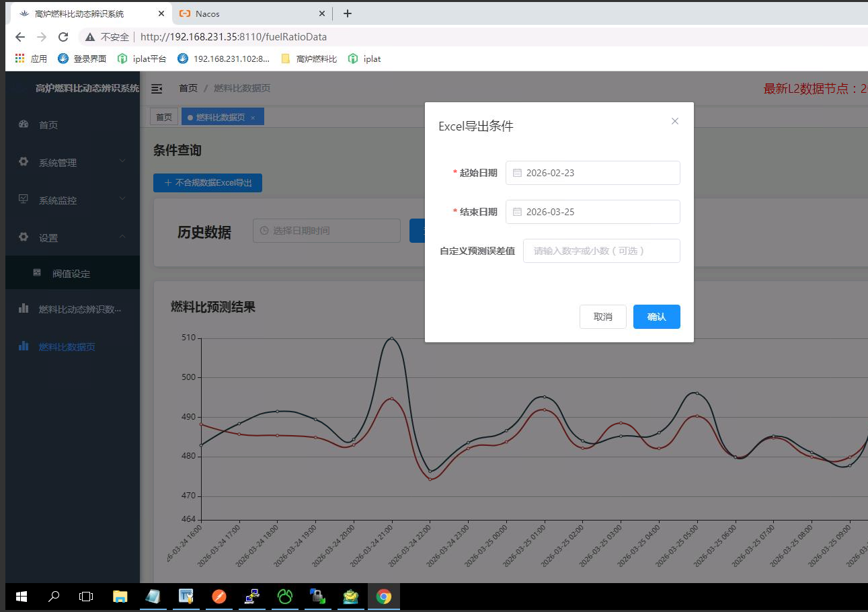Expand the 系统监控 sidebar menu
This screenshot has width=868, height=612.
pos(73,200)
